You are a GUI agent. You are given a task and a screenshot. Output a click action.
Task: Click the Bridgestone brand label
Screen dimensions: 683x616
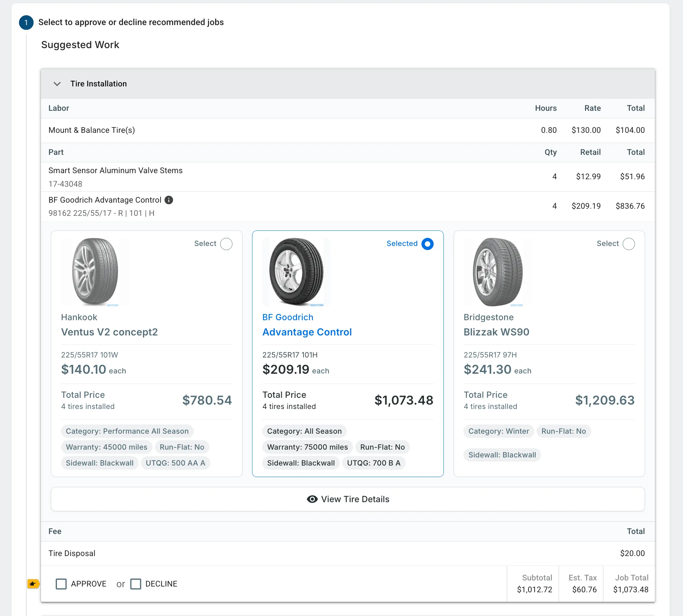tap(489, 317)
